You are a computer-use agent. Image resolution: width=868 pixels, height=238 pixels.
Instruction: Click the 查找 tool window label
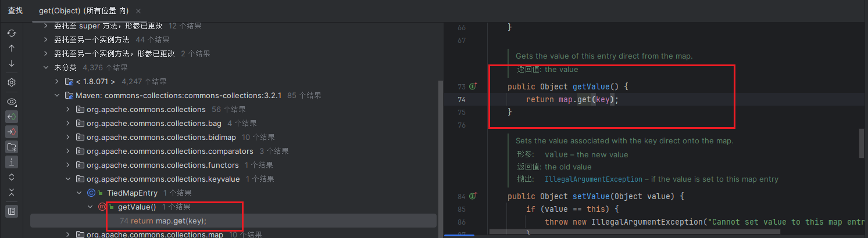pyautogui.click(x=15, y=11)
